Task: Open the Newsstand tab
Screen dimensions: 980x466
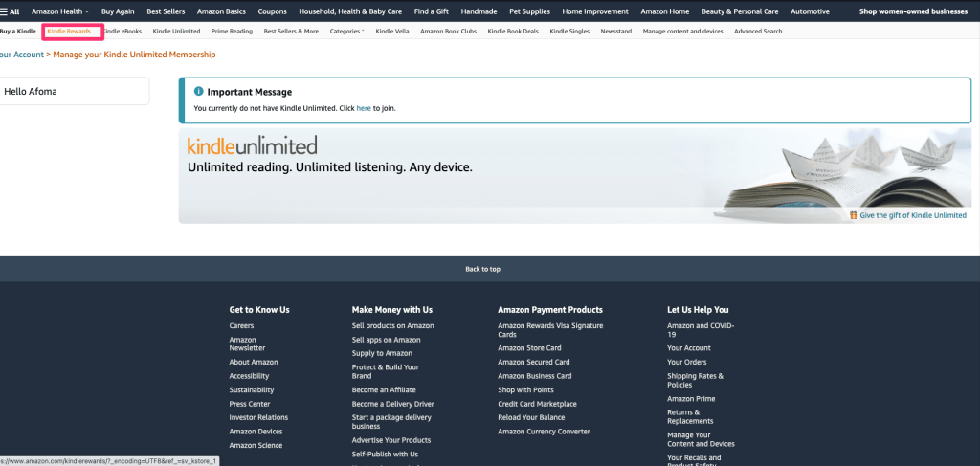Action: pyautogui.click(x=615, y=32)
